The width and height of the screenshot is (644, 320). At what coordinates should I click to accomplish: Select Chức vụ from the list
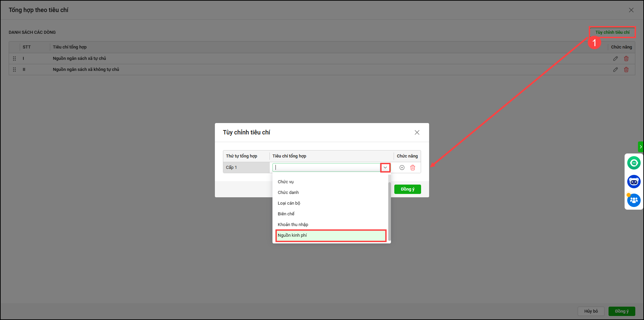coord(286,182)
